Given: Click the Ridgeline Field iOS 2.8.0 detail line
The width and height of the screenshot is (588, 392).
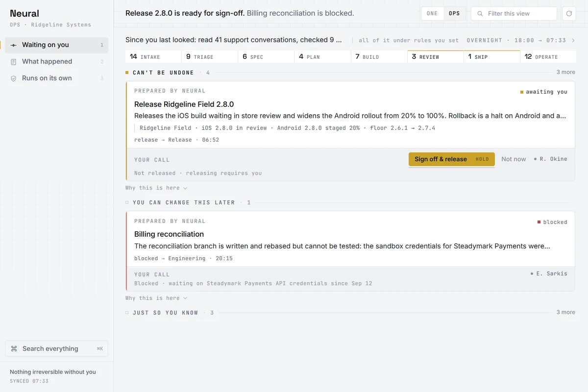Looking at the screenshot, I should pos(288,128).
